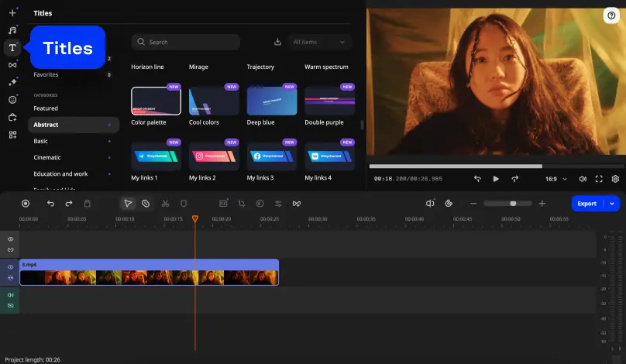
Task: Zoom out the timeline with minus
Action: pyautogui.click(x=473, y=204)
